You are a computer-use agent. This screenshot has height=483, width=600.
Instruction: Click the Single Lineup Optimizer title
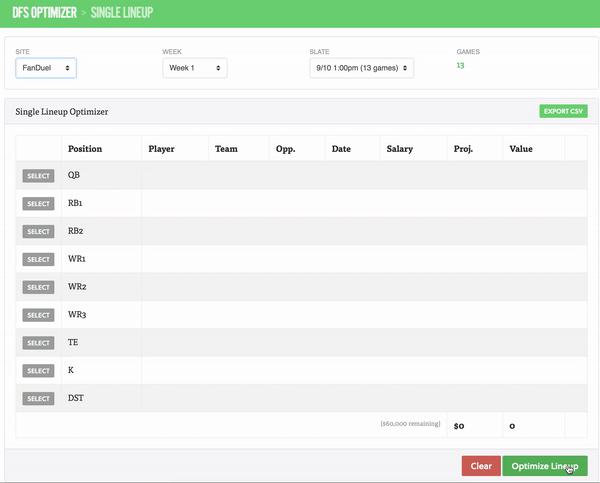[62, 112]
